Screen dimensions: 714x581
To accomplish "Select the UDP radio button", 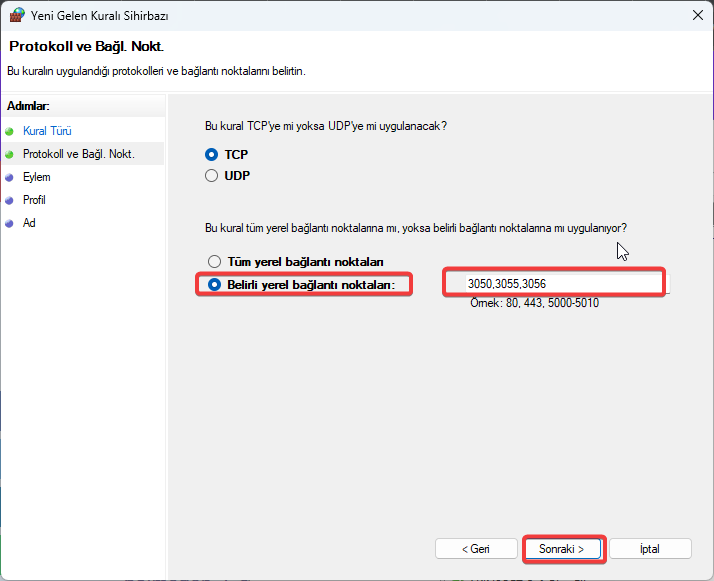I will click(211, 175).
